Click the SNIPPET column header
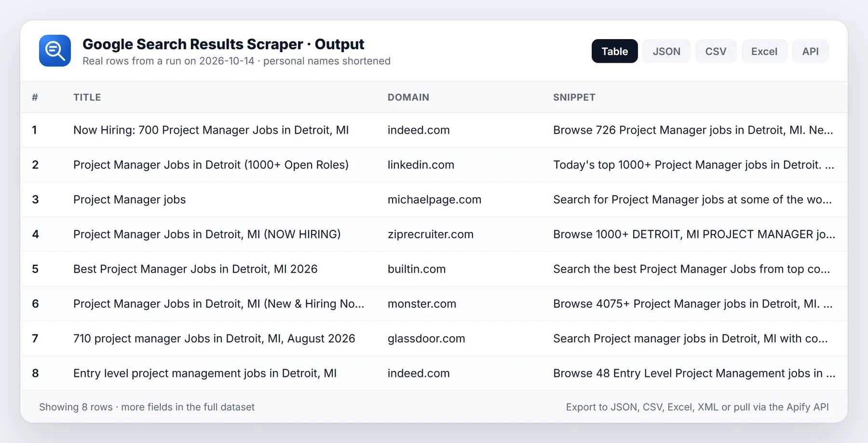868x443 pixels. (574, 97)
